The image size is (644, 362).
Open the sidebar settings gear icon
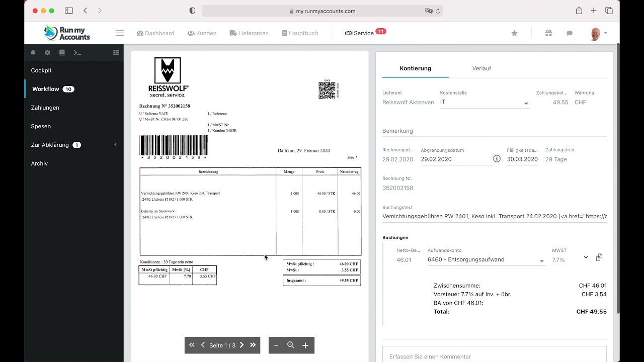pos(47,52)
